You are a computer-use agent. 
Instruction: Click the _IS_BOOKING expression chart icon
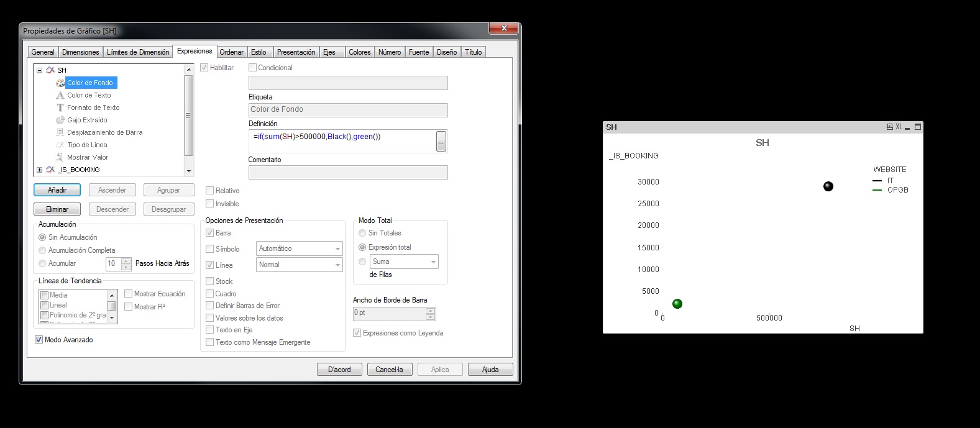[50, 170]
